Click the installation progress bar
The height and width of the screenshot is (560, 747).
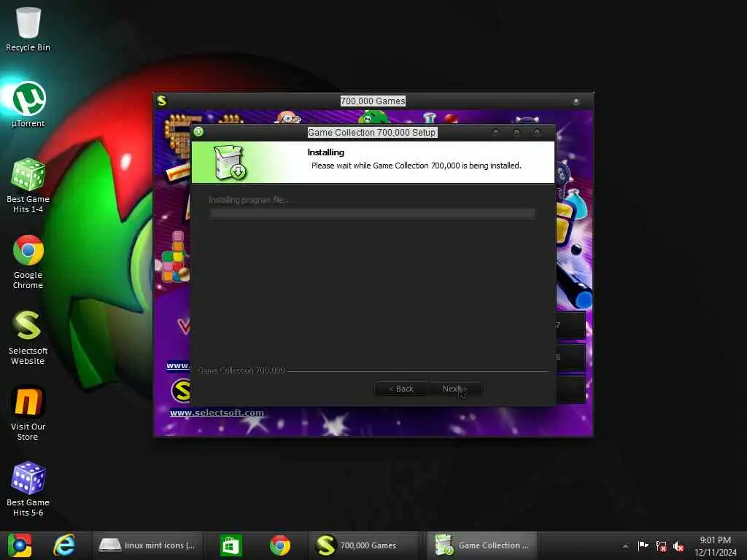[372, 214]
